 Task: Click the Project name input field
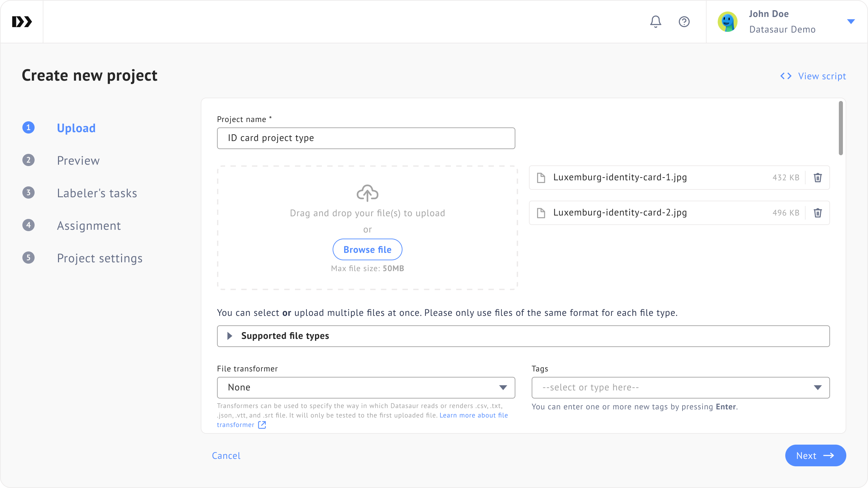[x=366, y=138]
